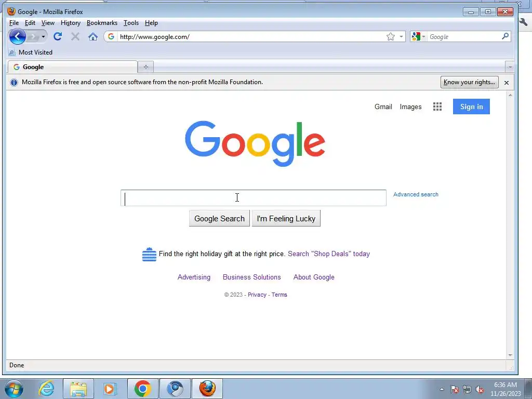This screenshot has height=399, width=532.
Task: Focus the main Google search box
Action: (254, 198)
